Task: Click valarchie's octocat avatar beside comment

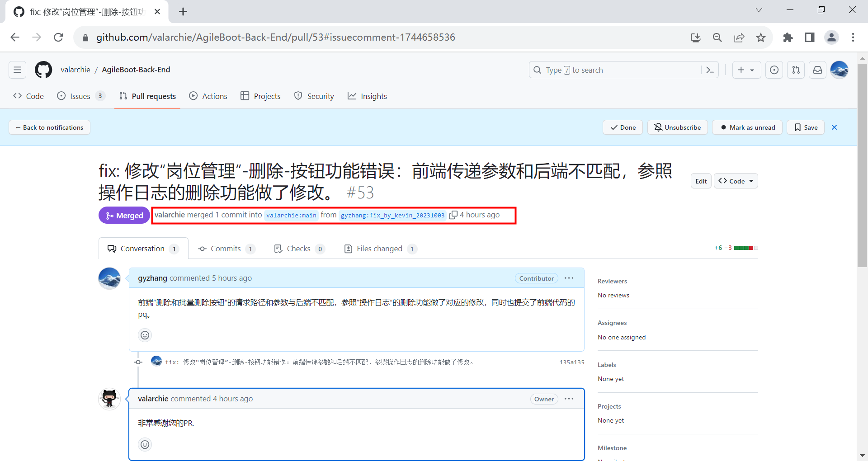Action: pyautogui.click(x=109, y=399)
